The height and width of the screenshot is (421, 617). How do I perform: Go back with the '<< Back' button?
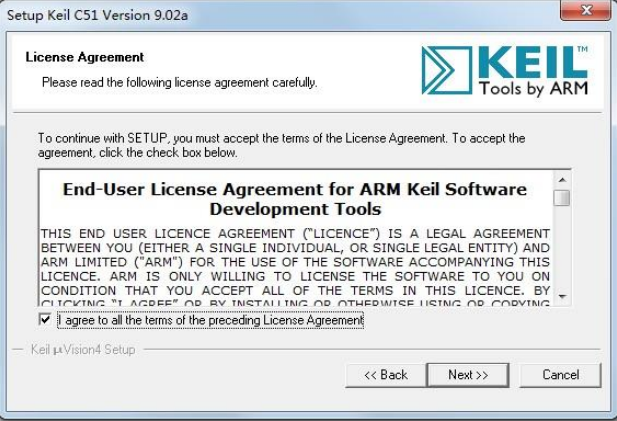(x=385, y=375)
